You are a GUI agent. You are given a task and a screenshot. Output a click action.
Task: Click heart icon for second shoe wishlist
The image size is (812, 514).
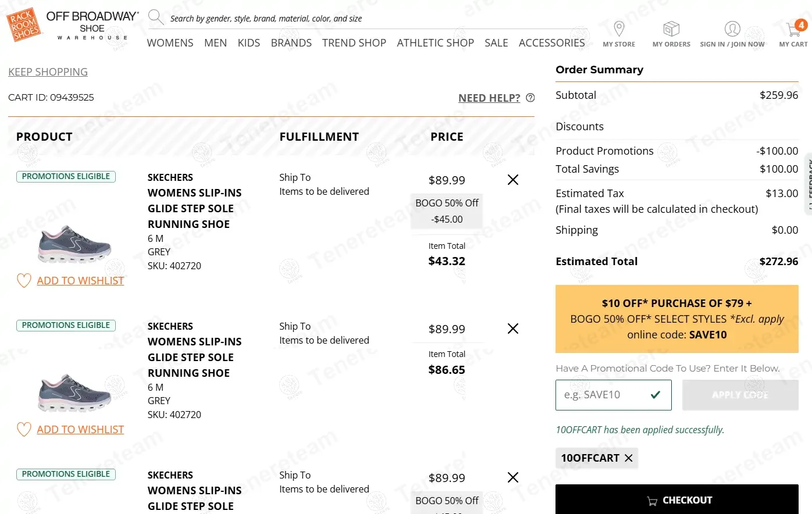(x=24, y=430)
